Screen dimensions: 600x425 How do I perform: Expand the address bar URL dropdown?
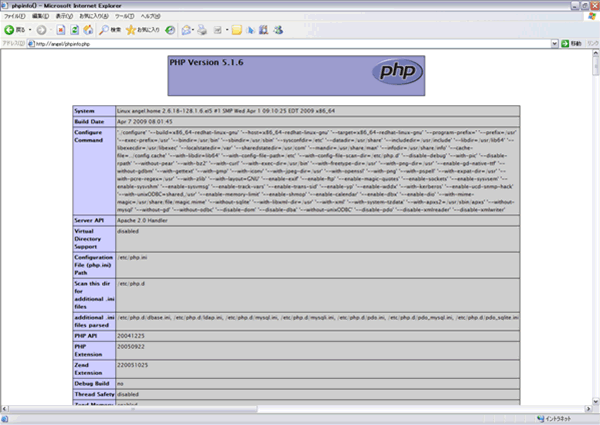click(x=554, y=44)
